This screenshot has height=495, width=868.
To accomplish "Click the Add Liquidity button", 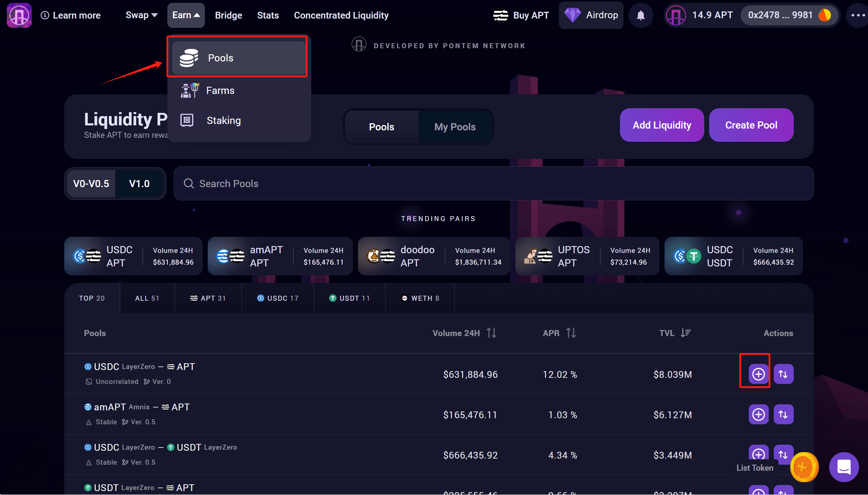I will coord(662,125).
